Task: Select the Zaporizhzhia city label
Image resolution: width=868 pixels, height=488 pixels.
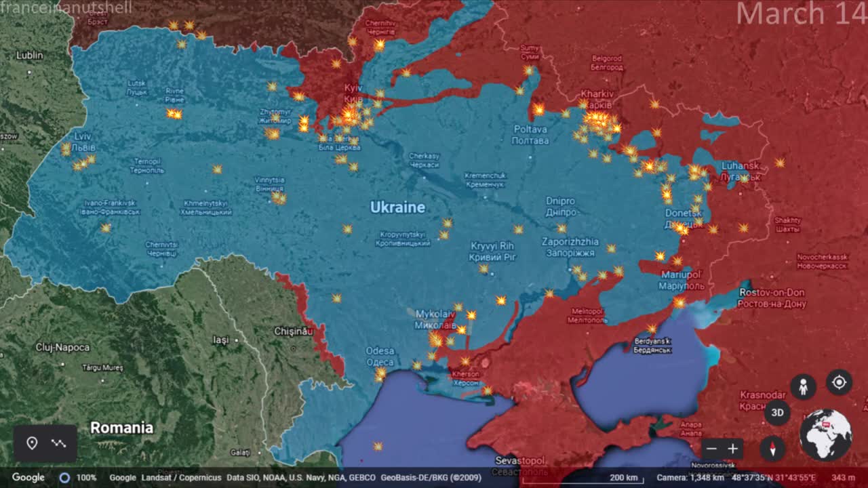Action: tap(570, 247)
